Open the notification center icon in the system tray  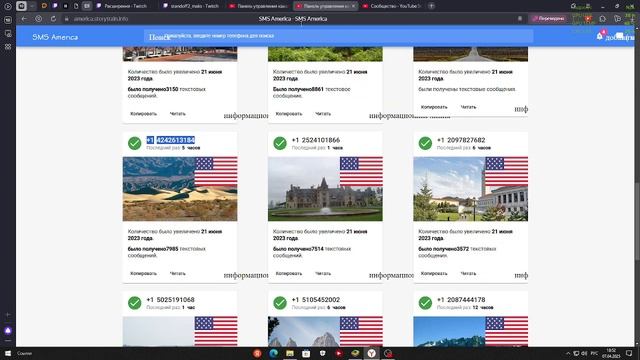pos(629,353)
